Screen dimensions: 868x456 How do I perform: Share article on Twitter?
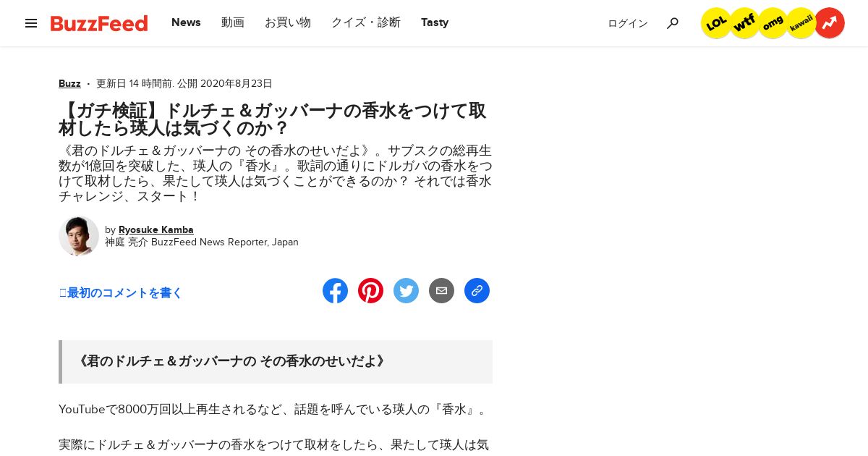pyautogui.click(x=406, y=291)
